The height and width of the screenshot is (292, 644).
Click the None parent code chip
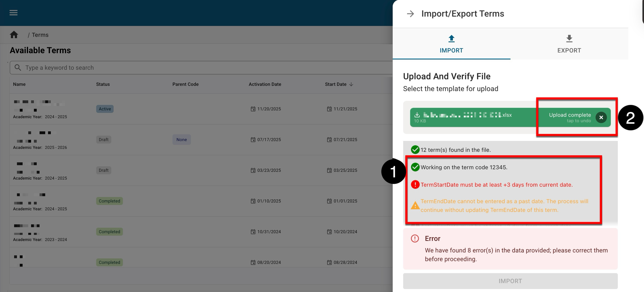(182, 140)
